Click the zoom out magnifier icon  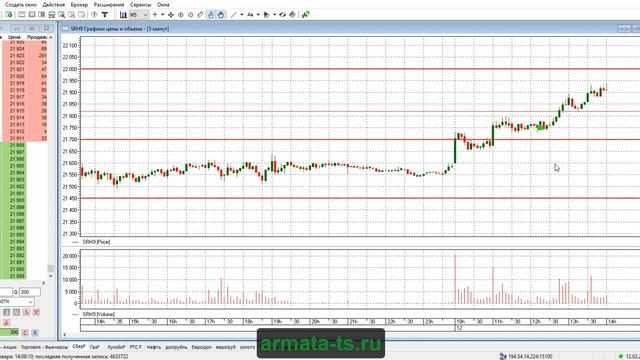190,15
